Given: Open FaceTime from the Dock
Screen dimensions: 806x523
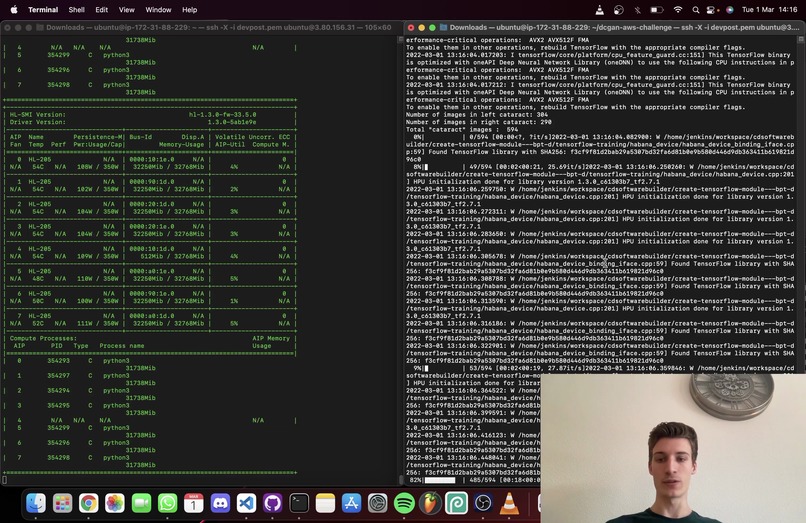Looking at the screenshot, I should (x=141, y=503).
